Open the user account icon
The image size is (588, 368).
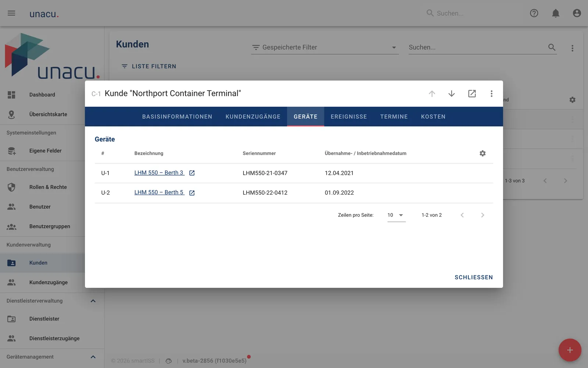[x=577, y=13]
